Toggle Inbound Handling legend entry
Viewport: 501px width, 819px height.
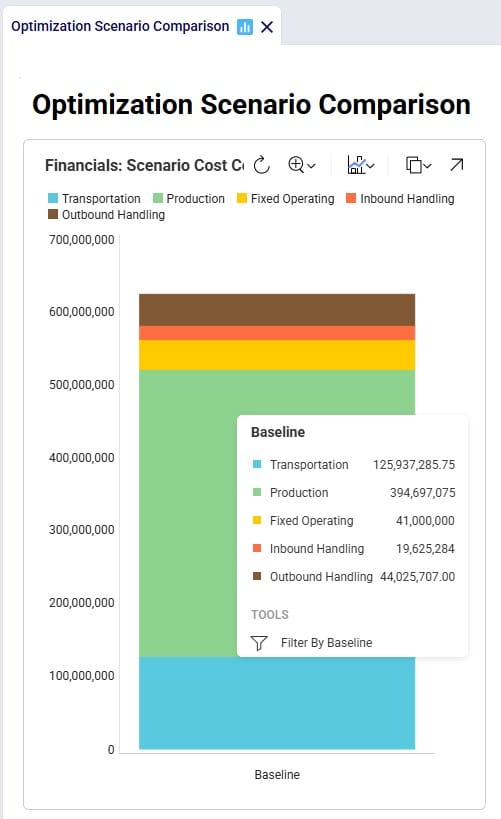(x=400, y=198)
